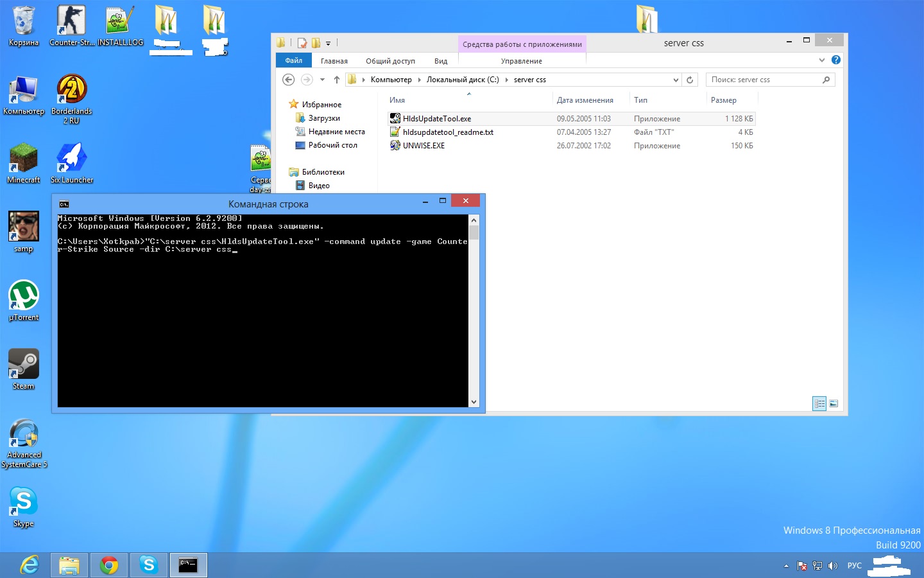Open Six Launcher desktop shortcut
Screen dimensions: 924x578
click(71, 163)
